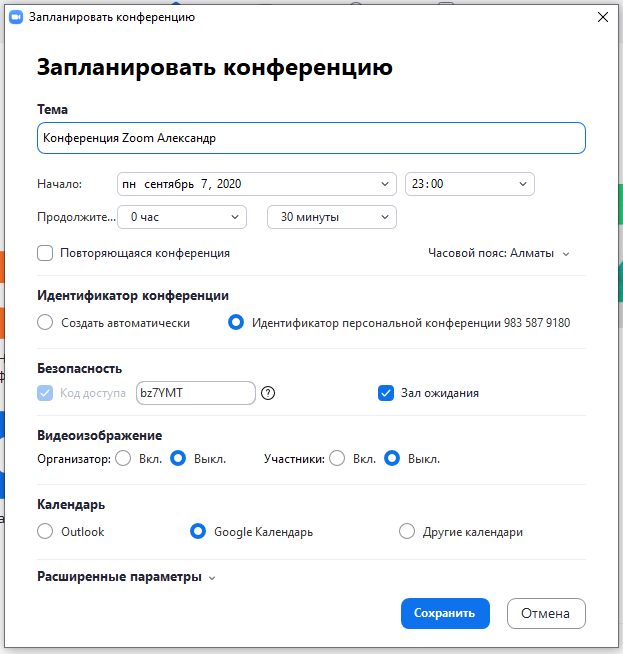Select participants video Выкл. option

pos(392,458)
